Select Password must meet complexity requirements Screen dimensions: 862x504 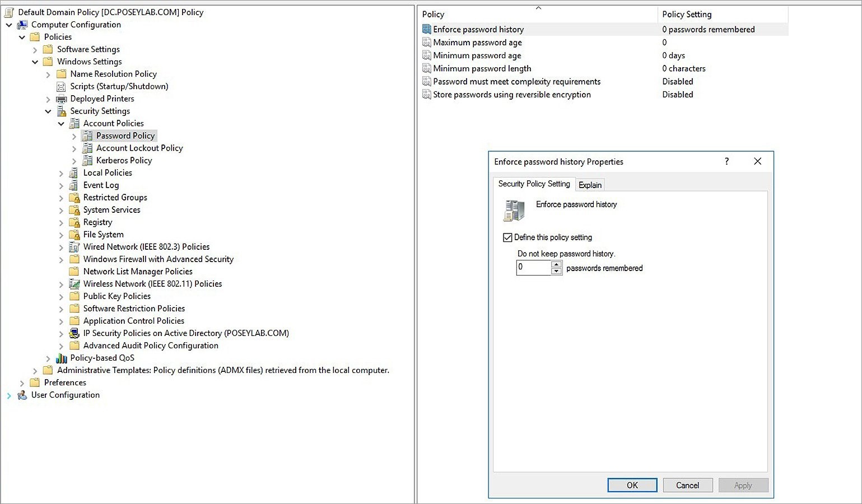click(x=516, y=81)
